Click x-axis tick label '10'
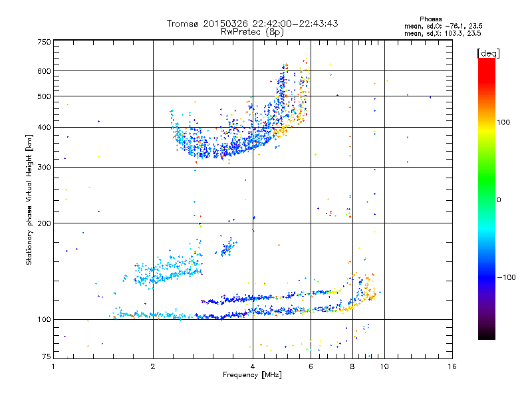 [x=384, y=366]
